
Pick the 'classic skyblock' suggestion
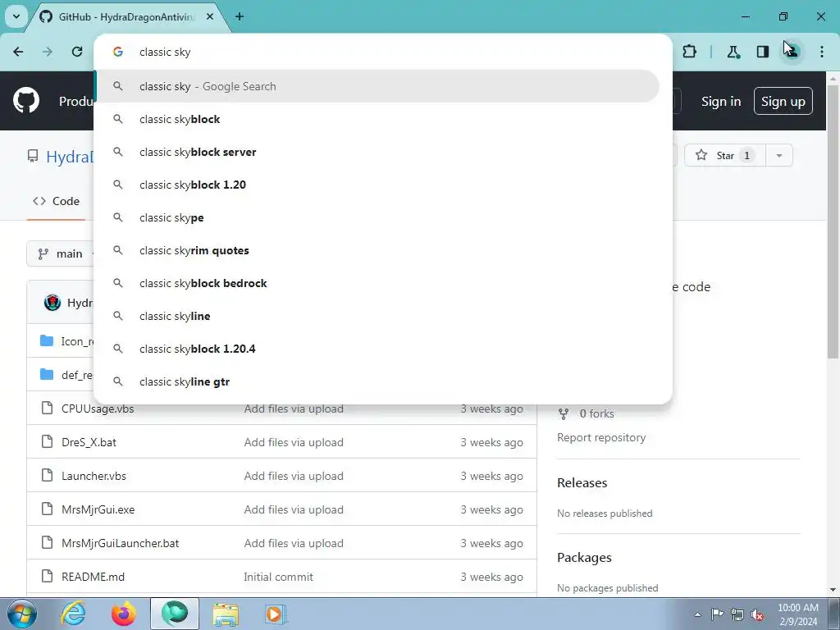point(377,119)
